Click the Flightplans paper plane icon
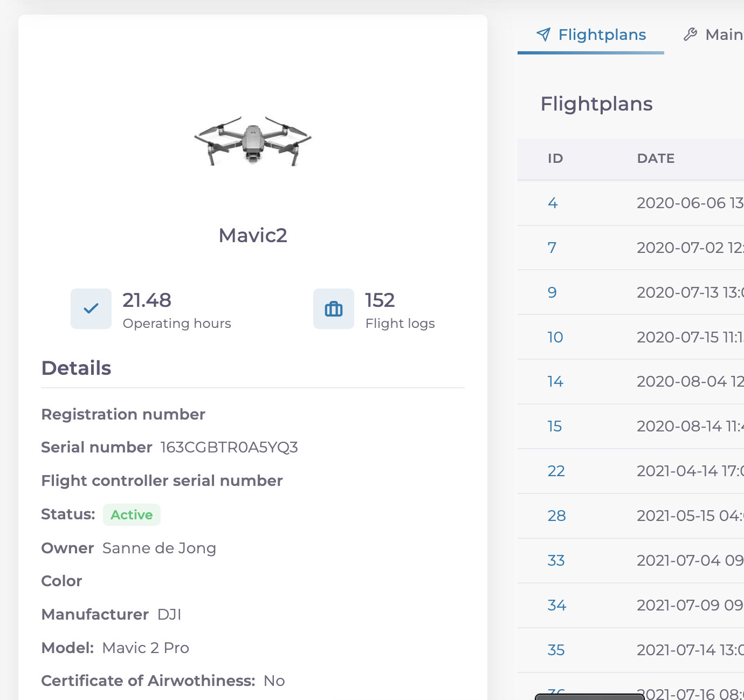The width and height of the screenshot is (744, 700). (x=543, y=35)
